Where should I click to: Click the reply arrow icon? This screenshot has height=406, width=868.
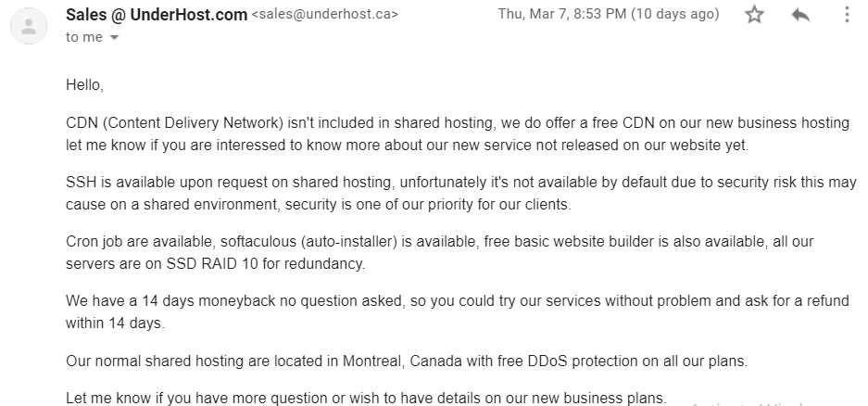(x=800, y=15)
